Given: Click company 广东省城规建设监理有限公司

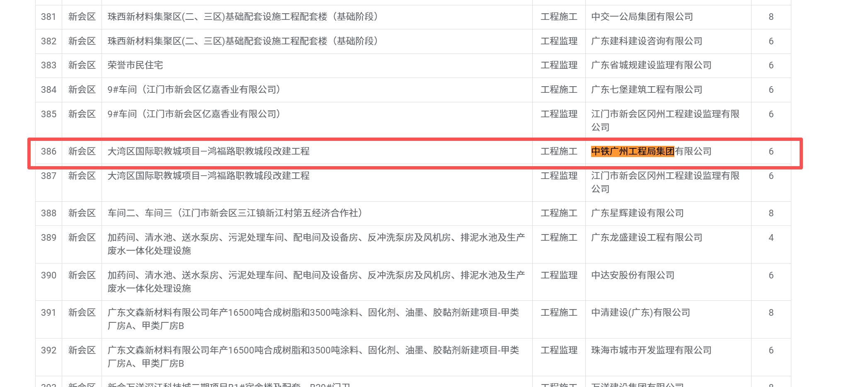Looking at the screenshot, I should pos(651,65).
